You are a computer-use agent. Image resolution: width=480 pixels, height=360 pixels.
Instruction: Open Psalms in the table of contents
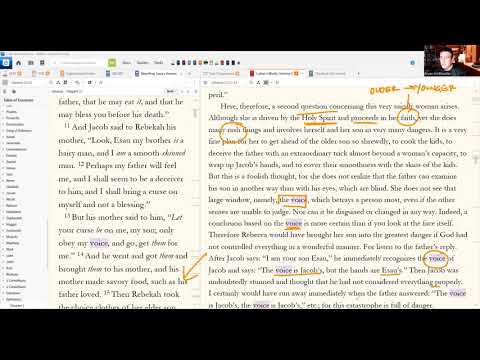coord(11,112)
